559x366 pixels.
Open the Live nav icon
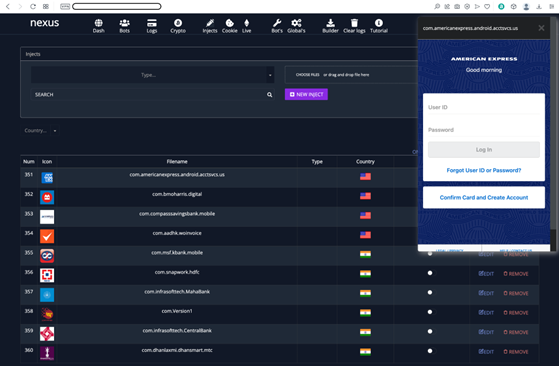(247, 23)
